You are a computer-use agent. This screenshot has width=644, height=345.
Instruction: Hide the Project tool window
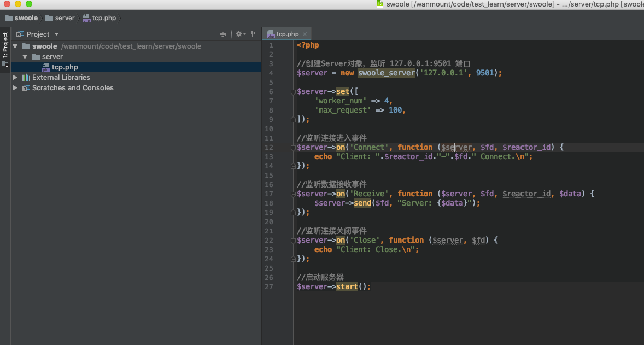click(254, 34)
